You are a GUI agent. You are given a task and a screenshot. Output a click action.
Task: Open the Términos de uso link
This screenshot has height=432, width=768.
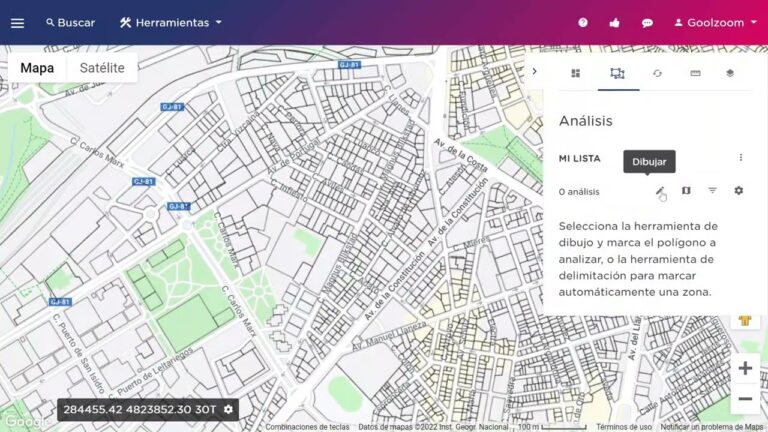624,427
